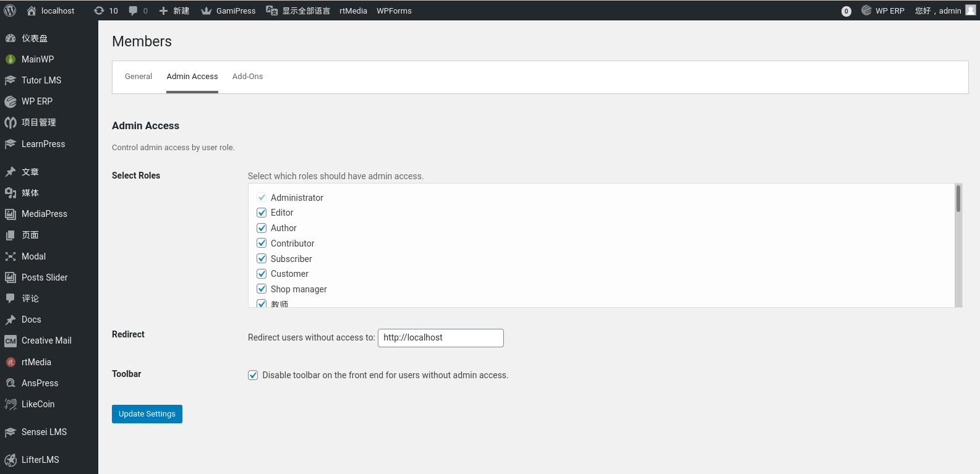
Task: Uncheck the Editor role checkbox
Action: (262, 213)
